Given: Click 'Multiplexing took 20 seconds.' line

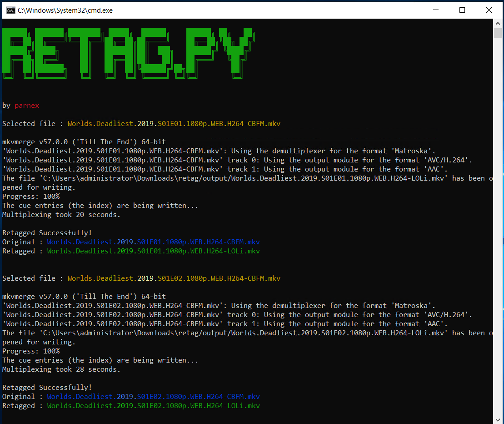Looking at the screenshot, I should tap(61, 215).
